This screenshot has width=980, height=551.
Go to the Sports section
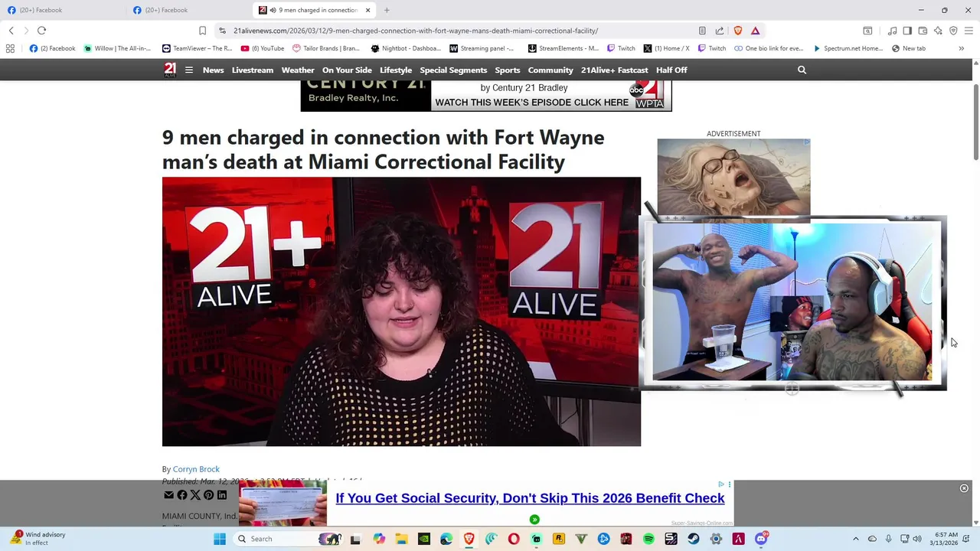[508, 70]
